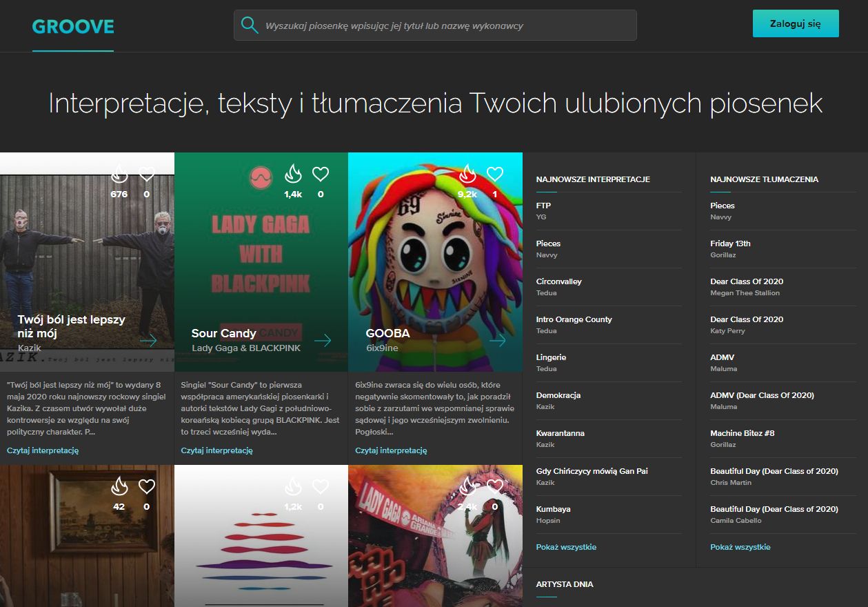This screenshot has height=607, width=868.
Task: Click Twój ból jest lepszy niż mój title
Action: 71,326
